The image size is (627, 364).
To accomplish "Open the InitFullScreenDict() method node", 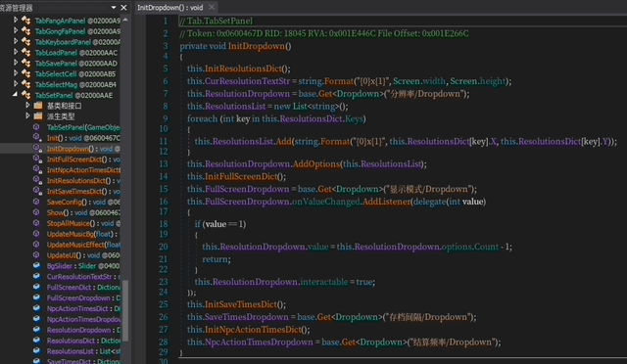I will click(83, 159).
